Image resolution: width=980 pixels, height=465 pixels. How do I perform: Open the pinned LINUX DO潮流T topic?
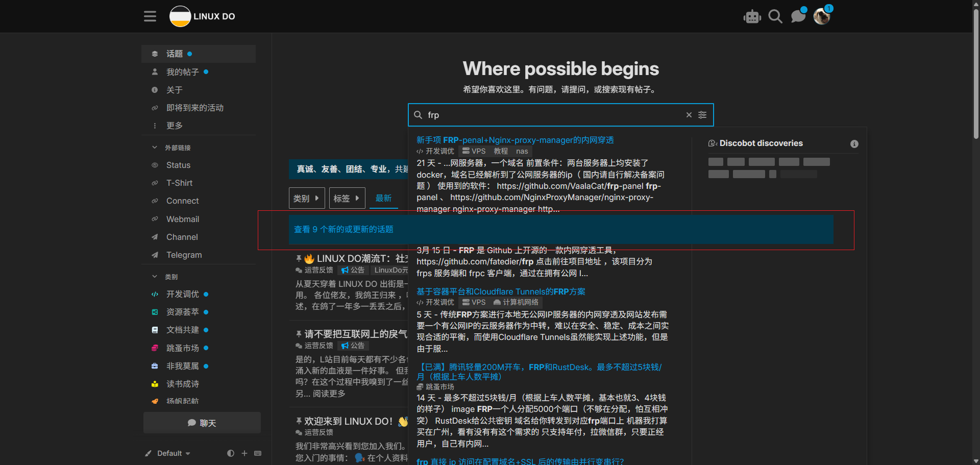point(362,259)
